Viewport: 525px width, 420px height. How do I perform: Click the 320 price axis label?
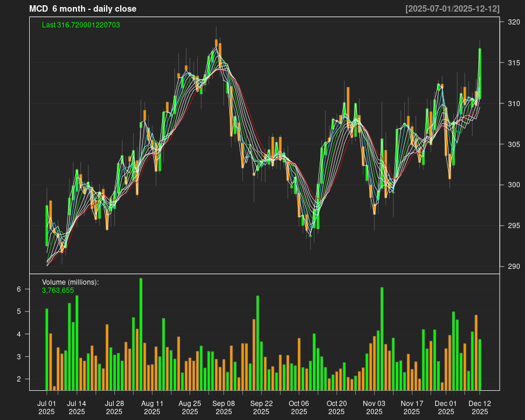[x=514, y=22]
